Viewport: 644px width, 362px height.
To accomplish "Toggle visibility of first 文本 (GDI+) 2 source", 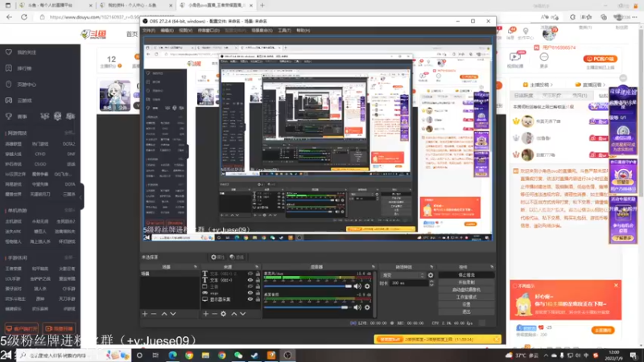I will point(250,274).
